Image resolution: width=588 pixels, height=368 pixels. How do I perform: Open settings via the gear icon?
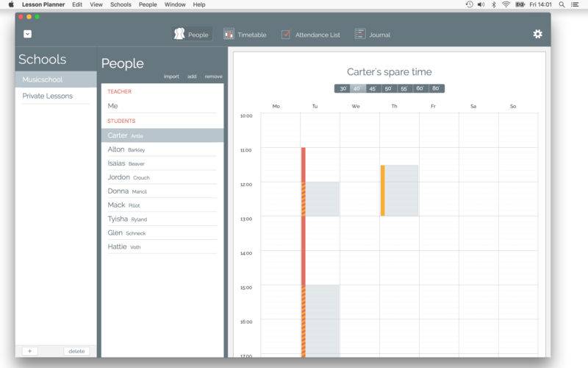coord(537,34)
